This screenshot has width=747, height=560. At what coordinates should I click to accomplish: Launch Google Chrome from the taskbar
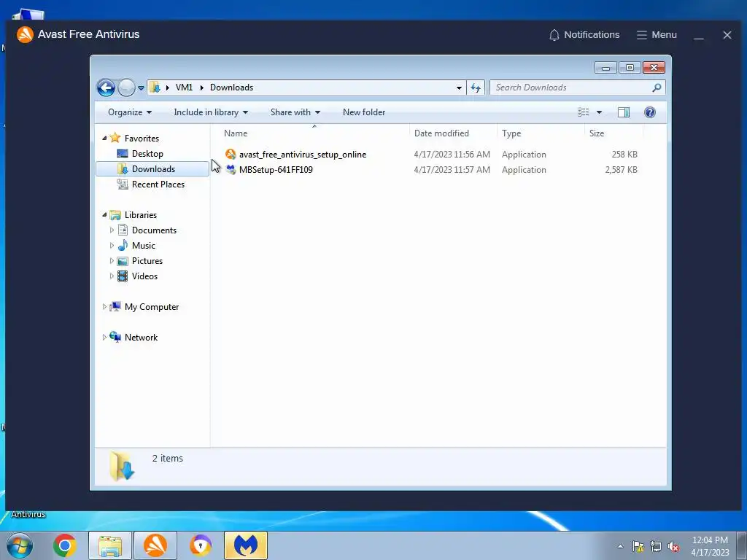65,545
